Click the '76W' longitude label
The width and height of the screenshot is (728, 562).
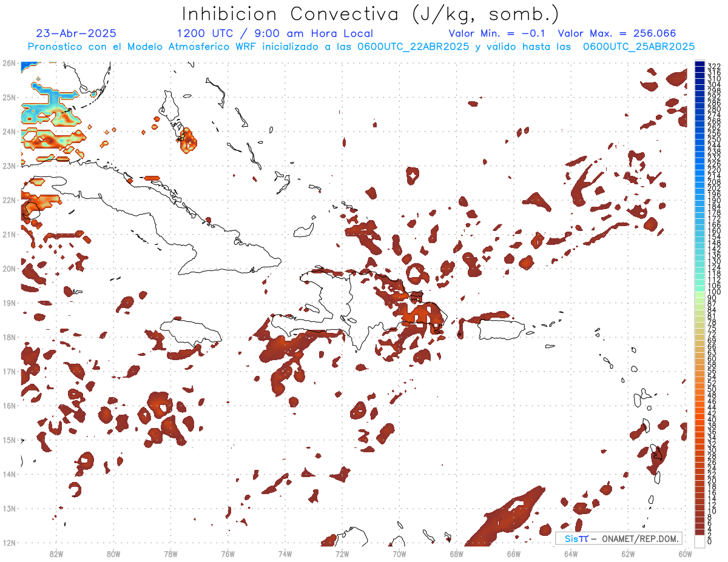(x=228, y=553)
